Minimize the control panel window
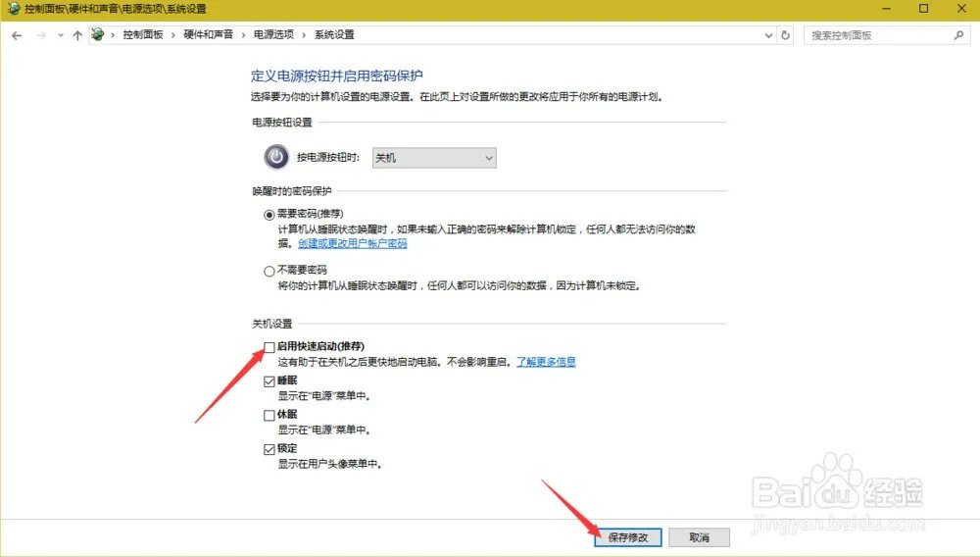 point(886,9)
